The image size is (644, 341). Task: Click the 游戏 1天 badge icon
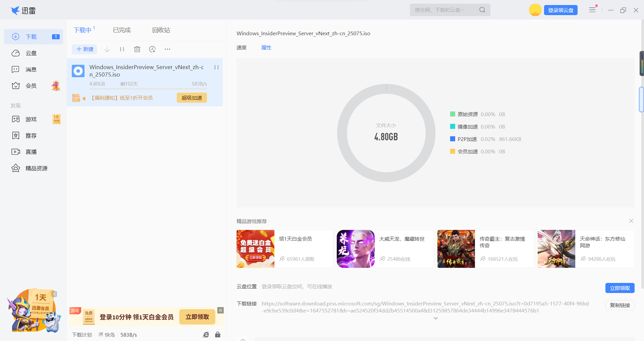click(56, 119)
